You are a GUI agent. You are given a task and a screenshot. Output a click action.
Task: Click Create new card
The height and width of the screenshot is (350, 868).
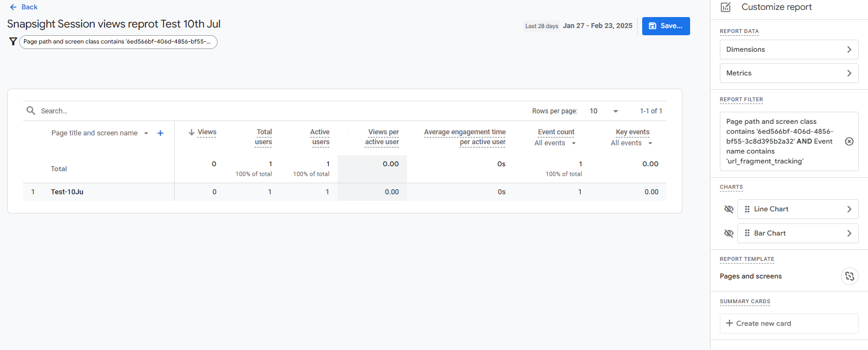point(789,324)
